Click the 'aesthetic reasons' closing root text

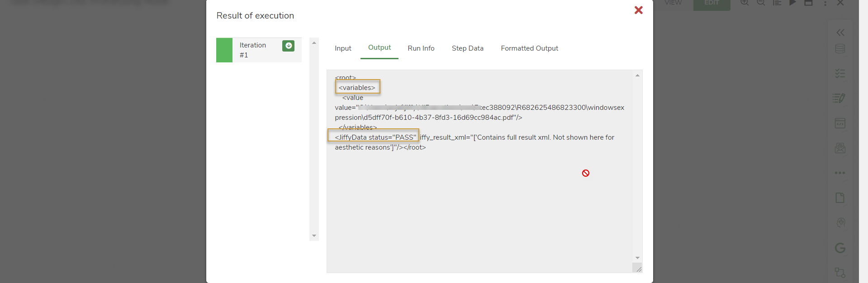pyautogui.click(x=380, y=147)
